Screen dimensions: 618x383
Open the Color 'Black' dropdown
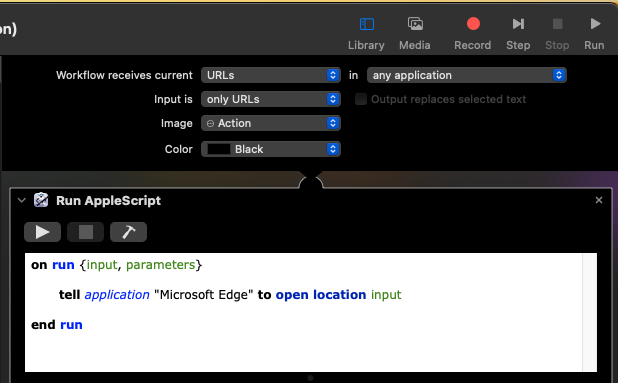pyautogui.click(x=271, y=149)
